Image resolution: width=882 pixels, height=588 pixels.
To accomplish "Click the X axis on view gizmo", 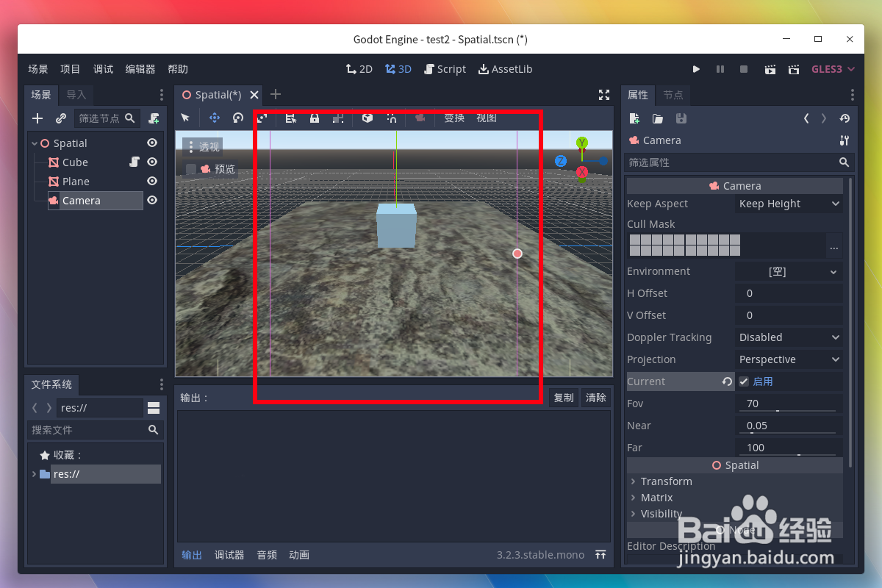I will [582, 173].
